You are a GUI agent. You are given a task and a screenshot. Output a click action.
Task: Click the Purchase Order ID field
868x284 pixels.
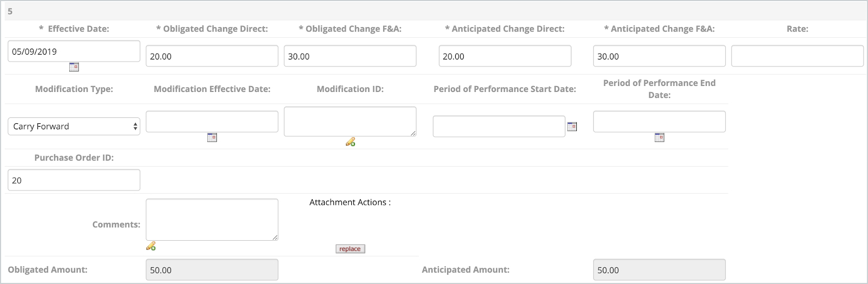click(74, 180)
